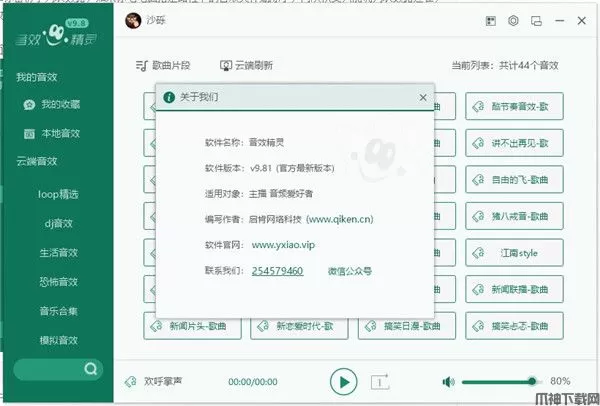Screen dimensions: 600x406
Task: Click the 00:00/00:00 playback time
Action: click(253, 382)
